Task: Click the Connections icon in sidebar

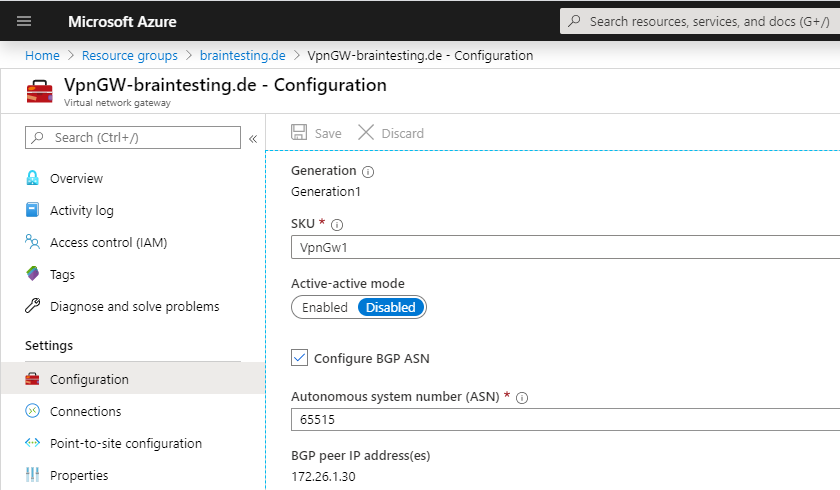Action: tap(32, 411)
